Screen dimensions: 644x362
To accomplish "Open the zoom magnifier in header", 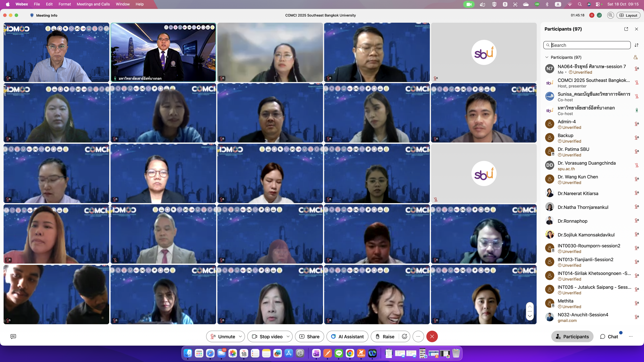I will coord(611,15).
